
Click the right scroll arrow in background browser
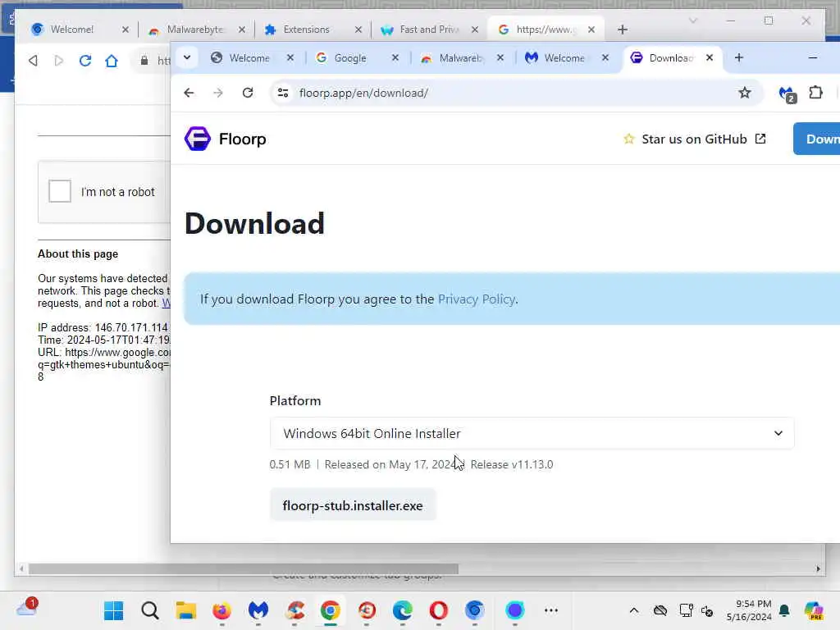[818, 569]
